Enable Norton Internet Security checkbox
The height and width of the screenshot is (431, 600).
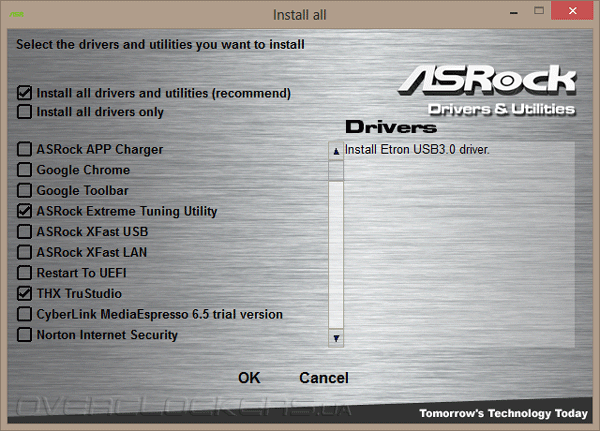point(24,335)
